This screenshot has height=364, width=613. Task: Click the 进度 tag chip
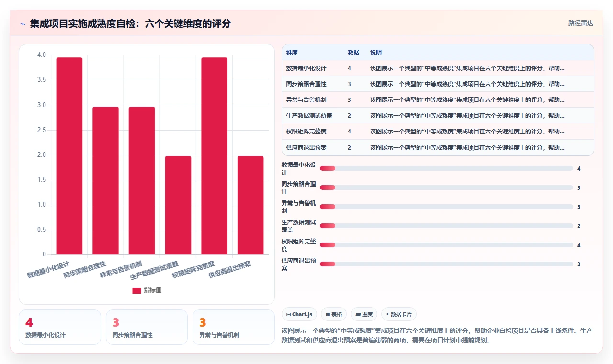click(364, 314)
